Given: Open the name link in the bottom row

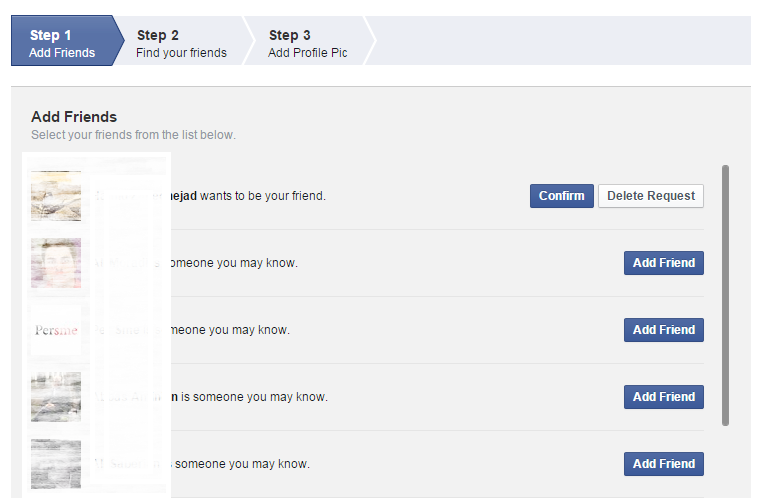Looking at the screenshot, I should [x=130, y=464].
